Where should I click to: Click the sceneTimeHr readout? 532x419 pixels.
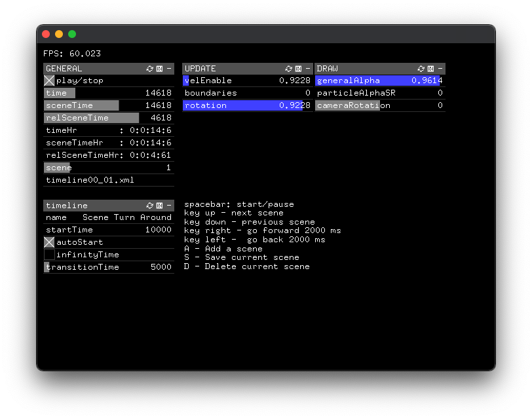[x=109, y=143]
